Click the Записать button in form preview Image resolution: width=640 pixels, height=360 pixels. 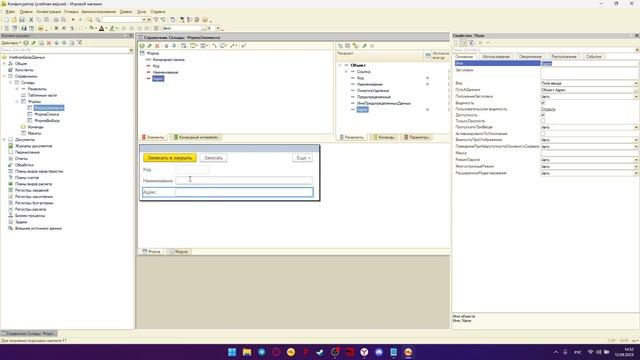click(213, 158)
